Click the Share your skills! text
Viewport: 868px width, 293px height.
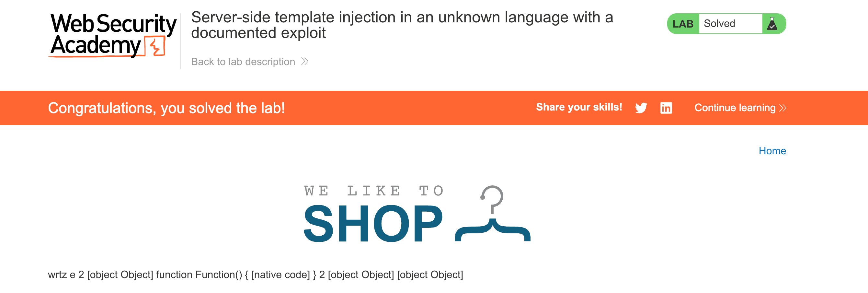click(579, 107)
